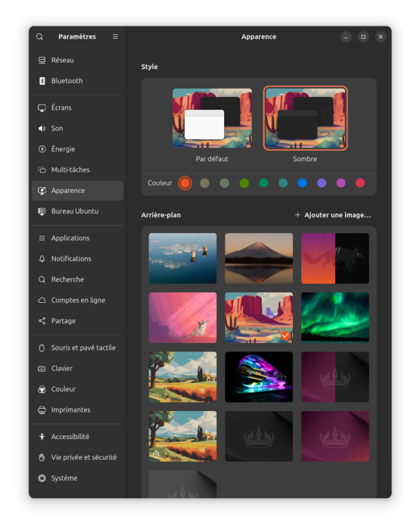The image size is (420, 530).
Task: Open Comptes en ligne settings
Action: [x=77, y=300]
